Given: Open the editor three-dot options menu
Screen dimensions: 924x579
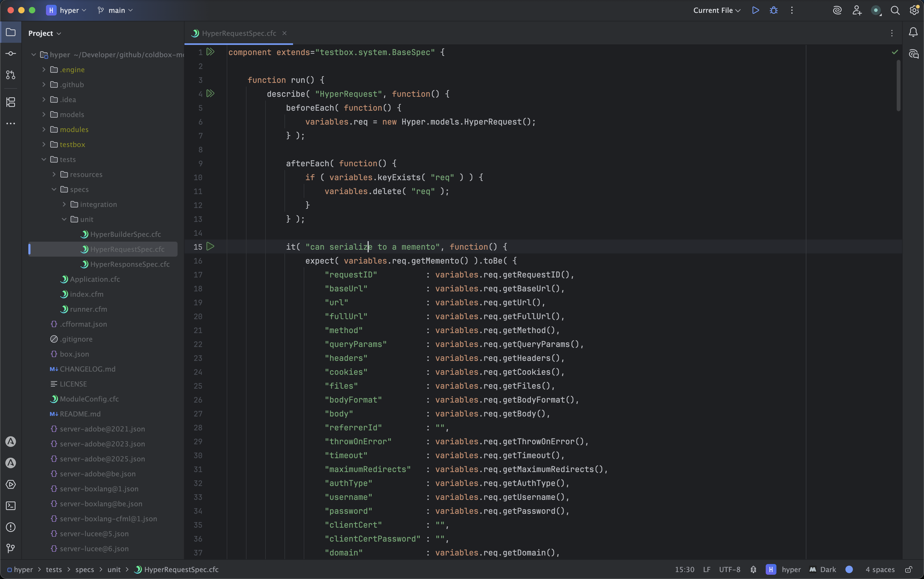Looking at the screenshot, I should tap(891, 33).
